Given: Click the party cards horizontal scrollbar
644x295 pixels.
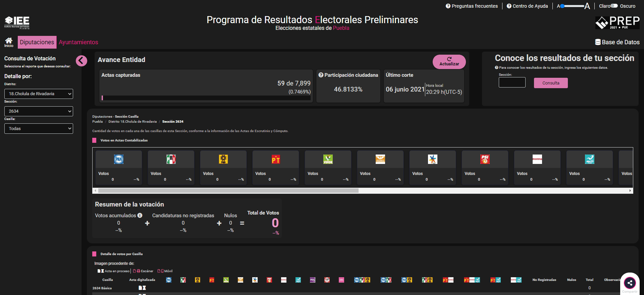Looking at the screenshot, I should 228,190.
